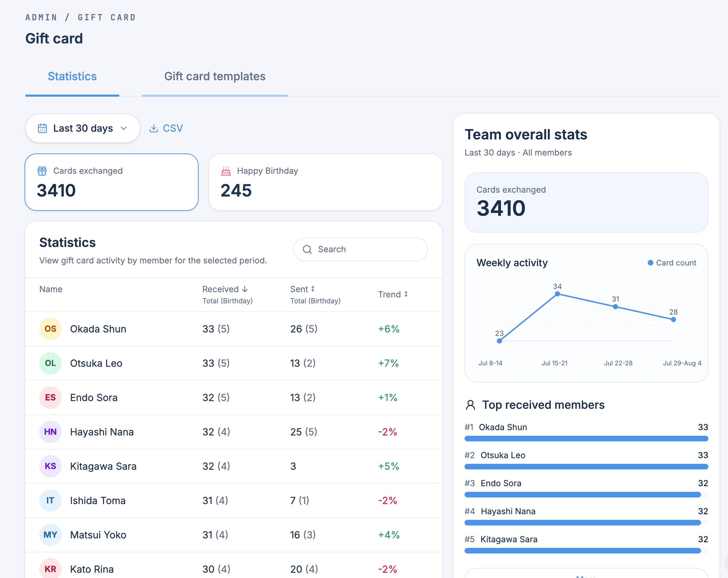
Task: Select the Cards exchanged 3410 card
Action: (112, 182)
